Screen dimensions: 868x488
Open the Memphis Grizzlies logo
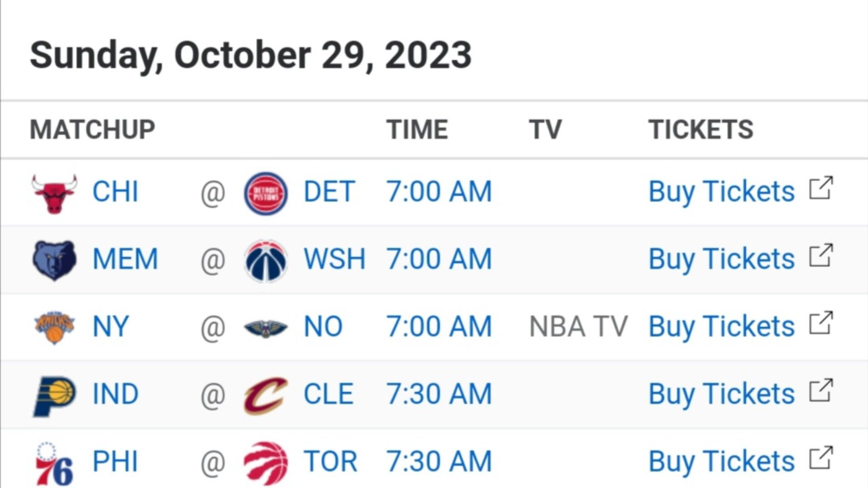click(x=54, y=260)
